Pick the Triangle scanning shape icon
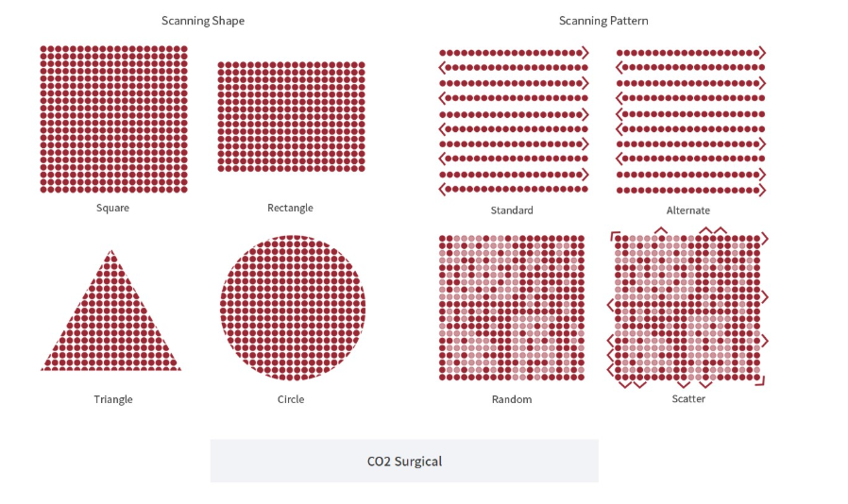Viewport: 848px width, 504px height. (110, 311)
